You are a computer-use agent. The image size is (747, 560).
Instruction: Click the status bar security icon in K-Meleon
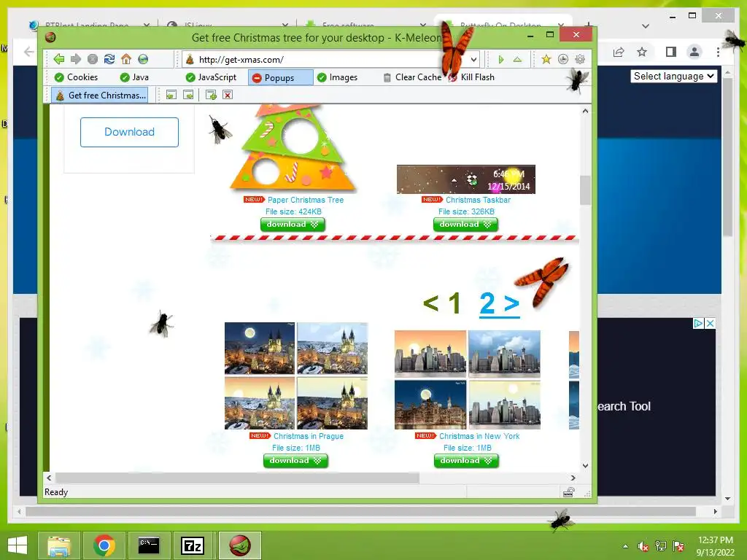point(568,492)
